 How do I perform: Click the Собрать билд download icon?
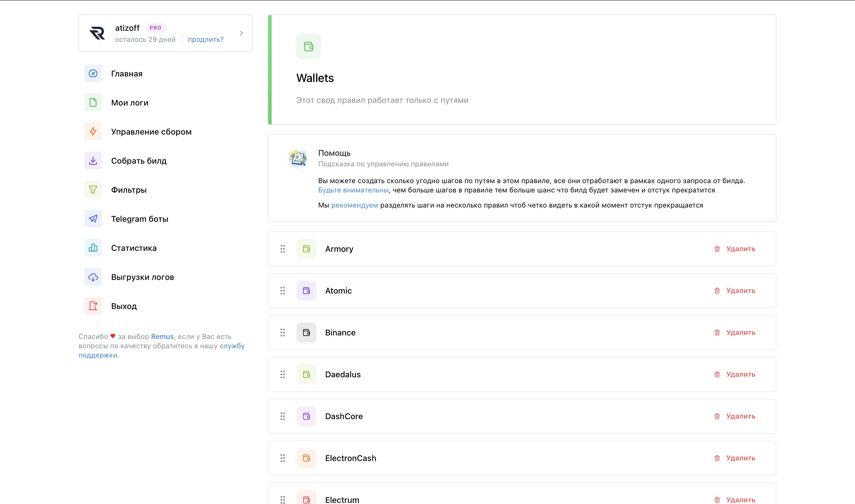(93, 161)
